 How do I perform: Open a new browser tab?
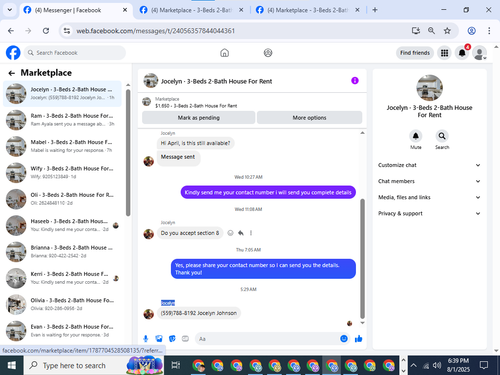pyautogui.click(x=375, y=10)
